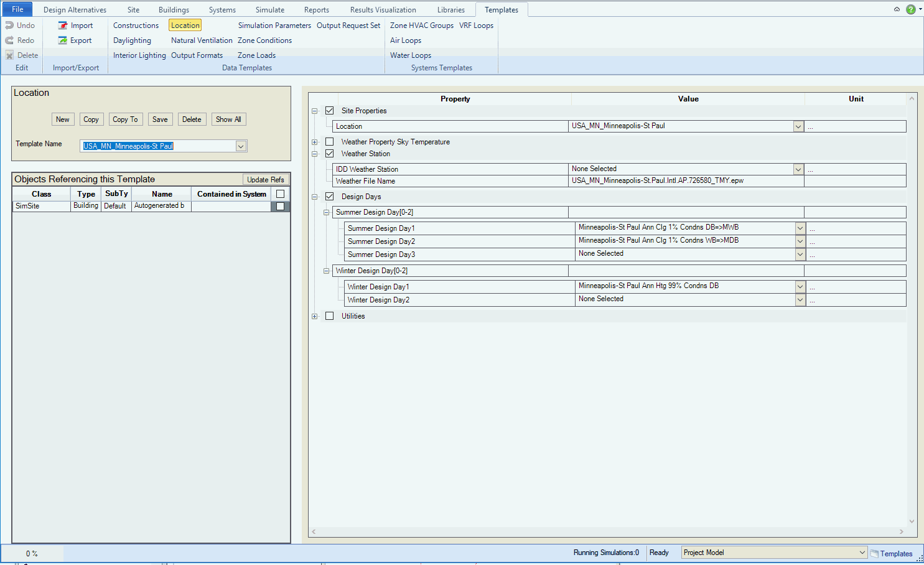Viewport: 924px width, 565px height.
Task: Click the Update Refs button
Action: click(266, 180)
